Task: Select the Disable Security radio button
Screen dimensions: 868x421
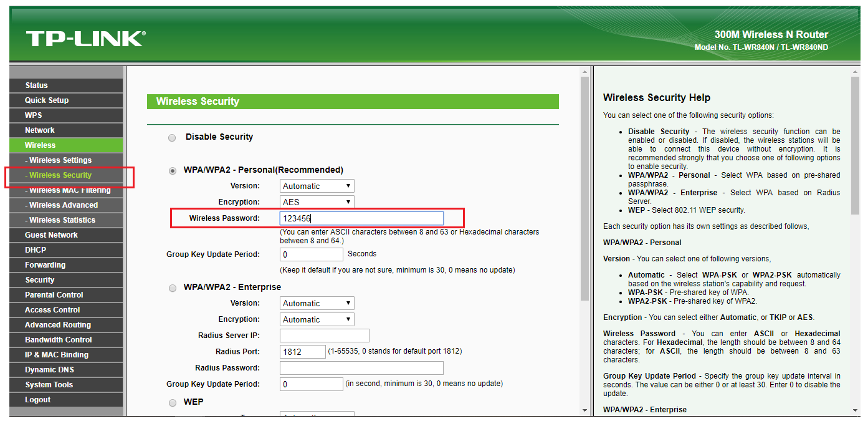Action: [x=172, y=138]
